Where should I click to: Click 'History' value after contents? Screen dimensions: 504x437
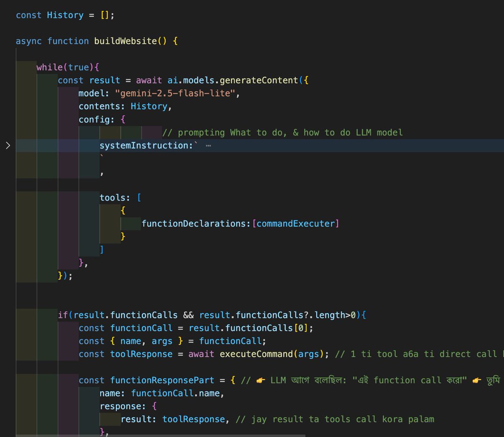149,106
